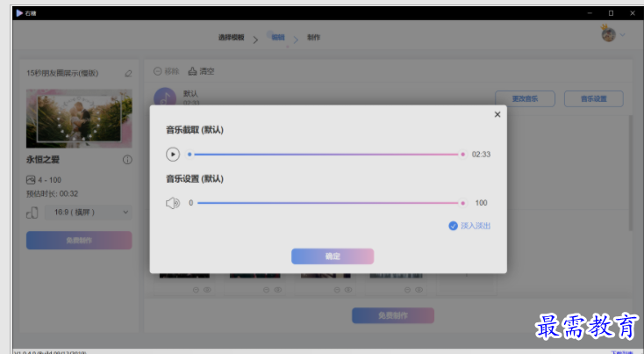Click the end handle of music trim slider
This screenshot has width=644, height=354.
coord(463,155)
